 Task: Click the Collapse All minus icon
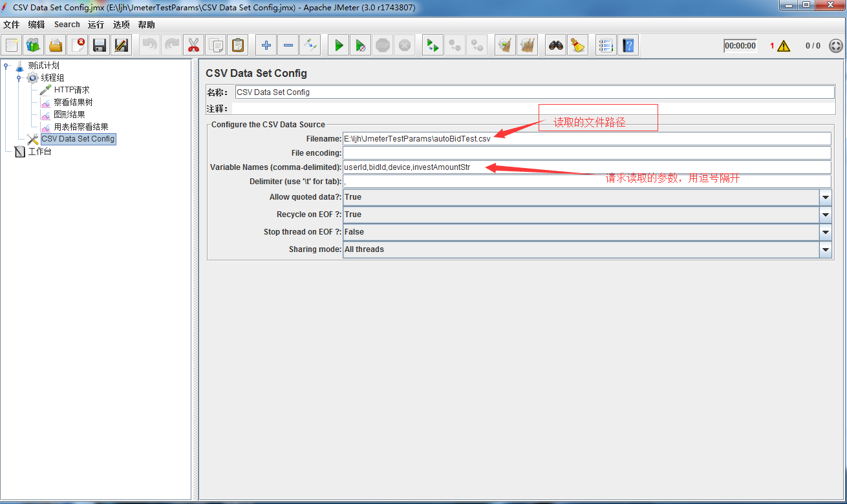click(288, 45)
